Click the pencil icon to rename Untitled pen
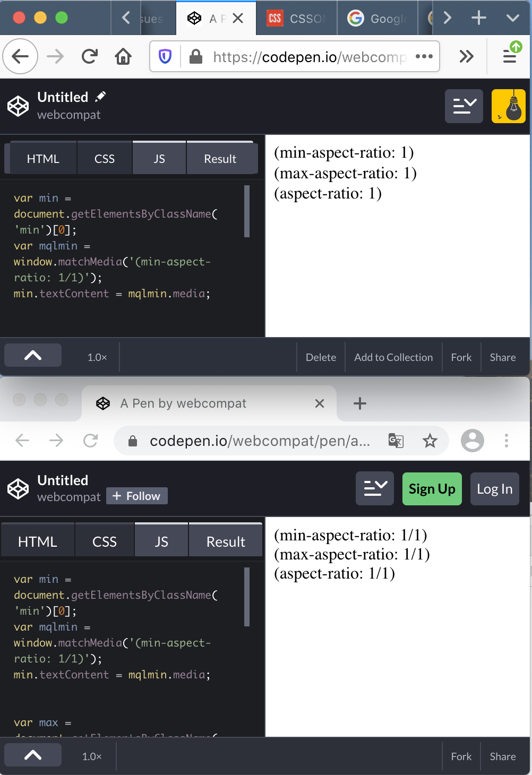 point(100,96)
